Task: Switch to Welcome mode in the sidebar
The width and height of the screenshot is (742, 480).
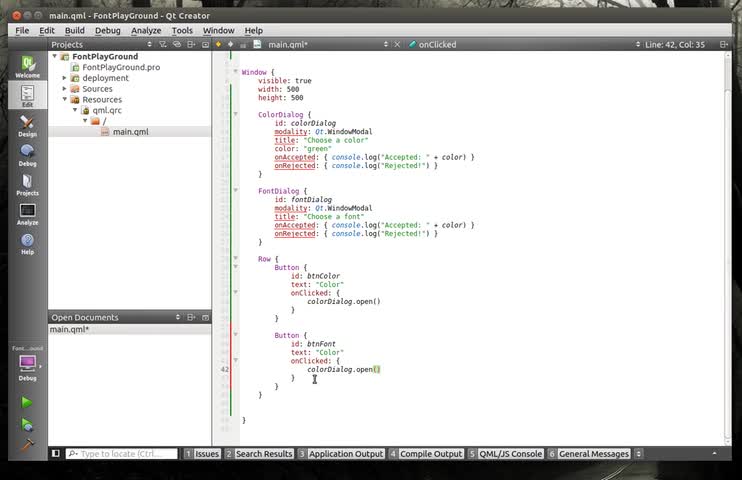Action: (27, 66)
